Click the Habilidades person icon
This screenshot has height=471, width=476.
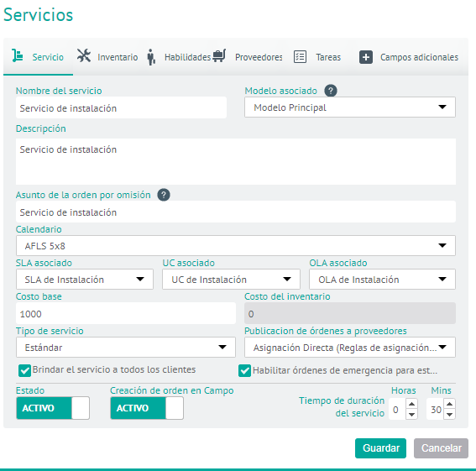pos(151,57)
